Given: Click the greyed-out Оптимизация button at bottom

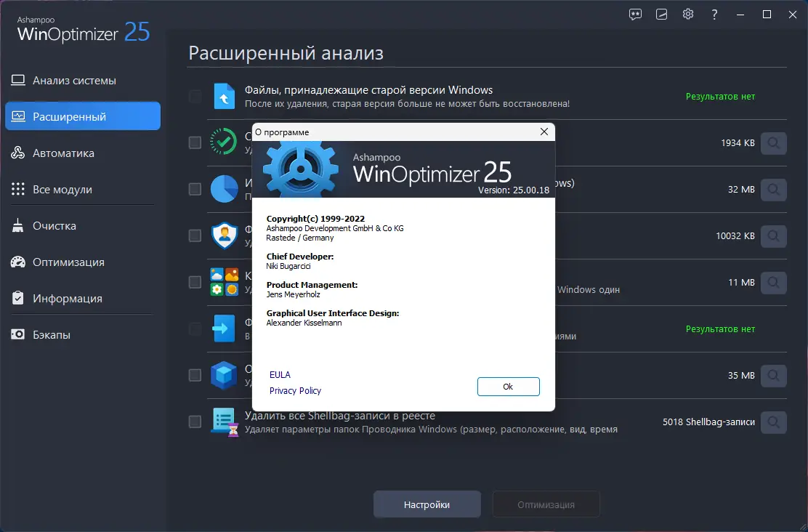Looking at the screenshot, I should click(x=546, y=504).
